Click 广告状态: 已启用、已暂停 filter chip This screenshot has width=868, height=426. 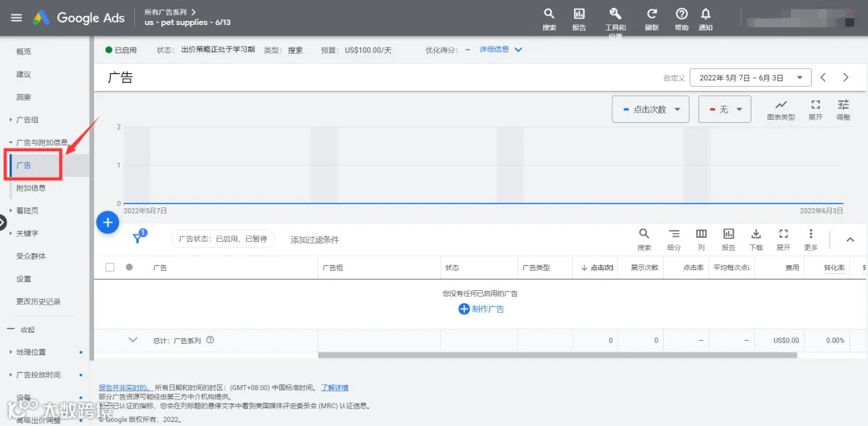(223, 240)
